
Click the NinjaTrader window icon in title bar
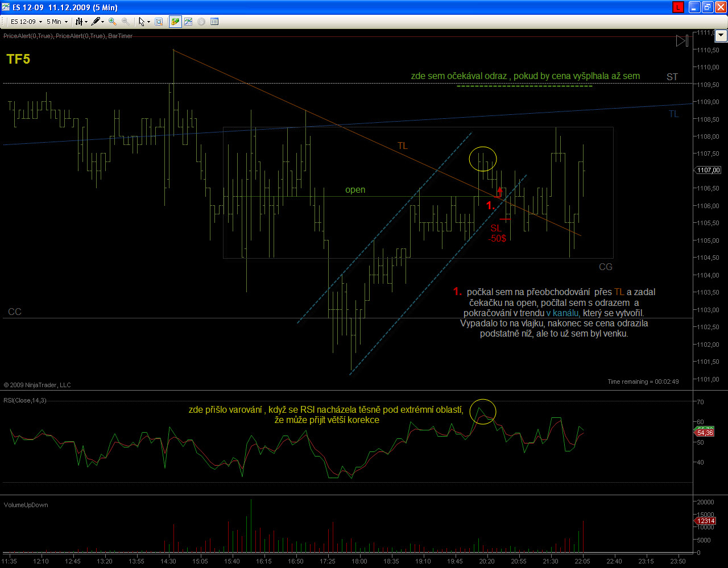click(x=6, y=7)
